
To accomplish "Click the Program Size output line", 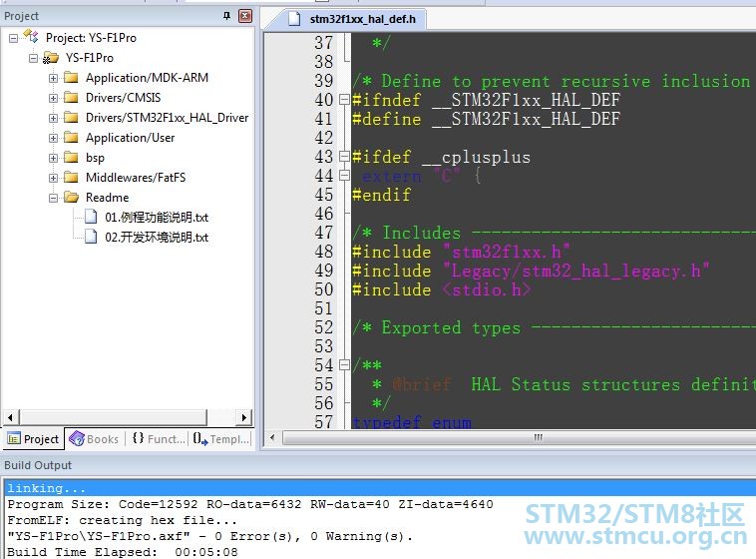I will 250,504.
